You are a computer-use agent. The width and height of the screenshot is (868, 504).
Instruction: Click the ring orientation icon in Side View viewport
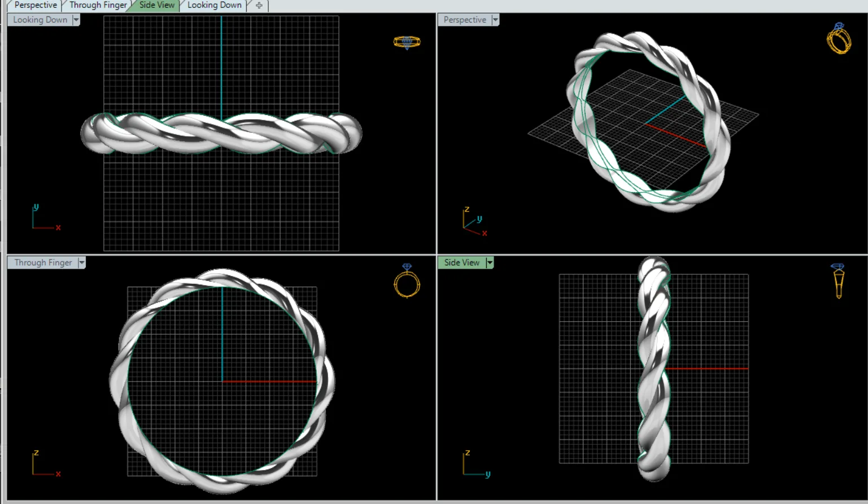click(x=838, y=281)
